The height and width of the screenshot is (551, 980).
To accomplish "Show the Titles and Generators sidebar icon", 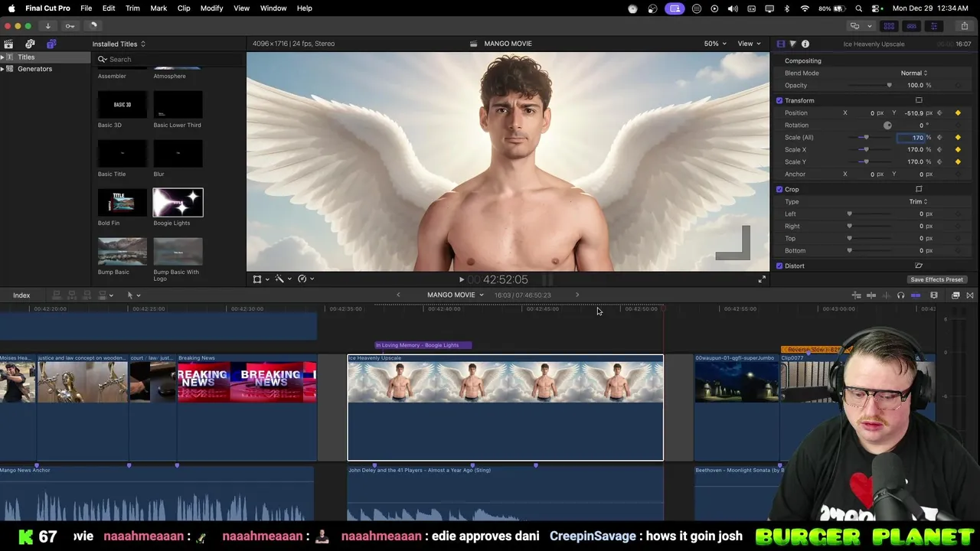I will [x=51, y=44].
